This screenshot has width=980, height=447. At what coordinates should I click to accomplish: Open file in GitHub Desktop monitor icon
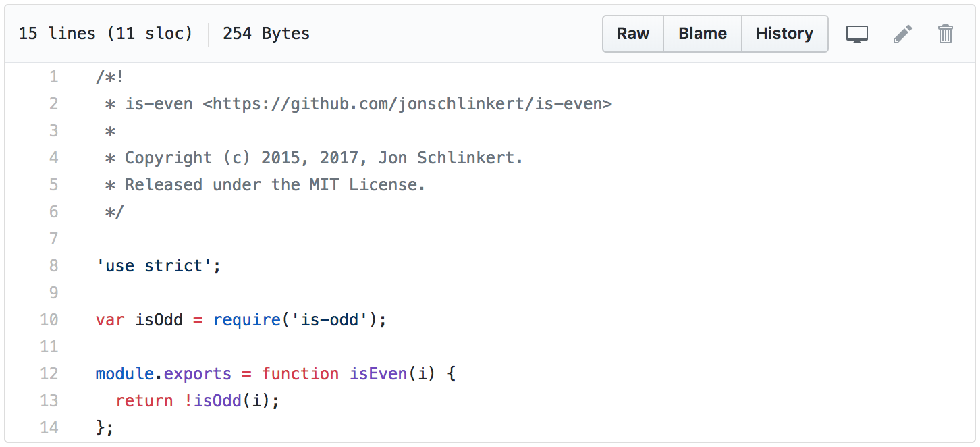[x=857, y=34]
